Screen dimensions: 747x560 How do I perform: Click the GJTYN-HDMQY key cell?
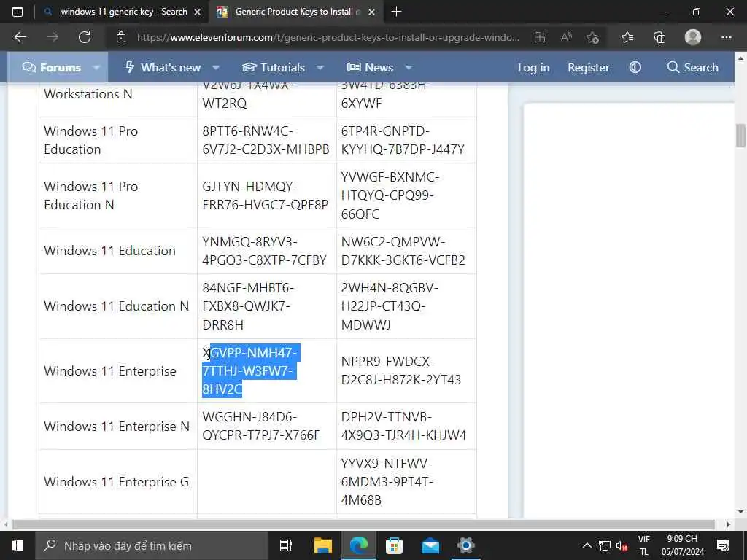pos(266,195)
